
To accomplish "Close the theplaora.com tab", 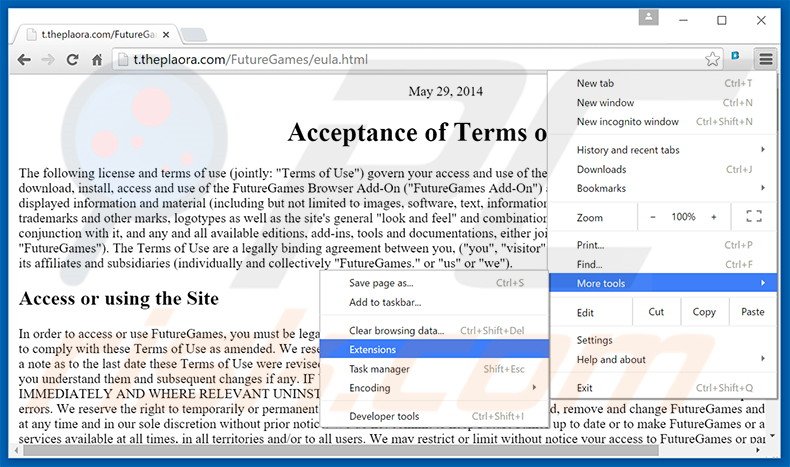I will tap(166, 35).
